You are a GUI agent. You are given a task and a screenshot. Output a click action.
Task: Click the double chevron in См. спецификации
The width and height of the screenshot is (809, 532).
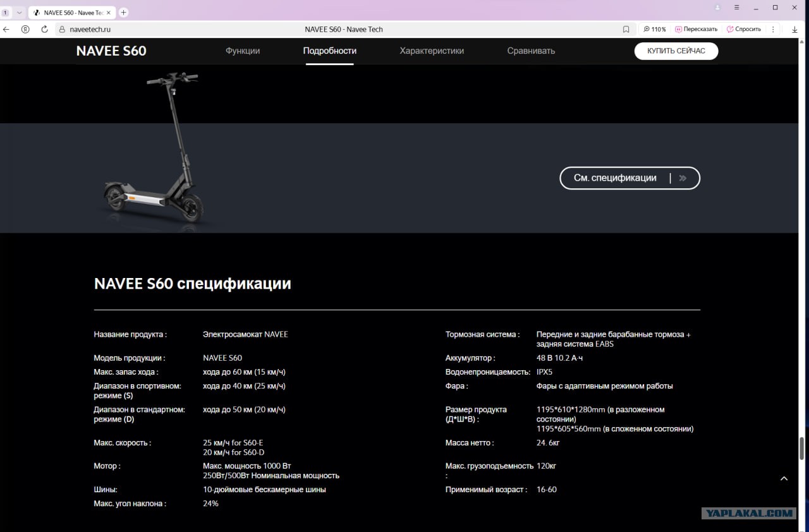683,178
